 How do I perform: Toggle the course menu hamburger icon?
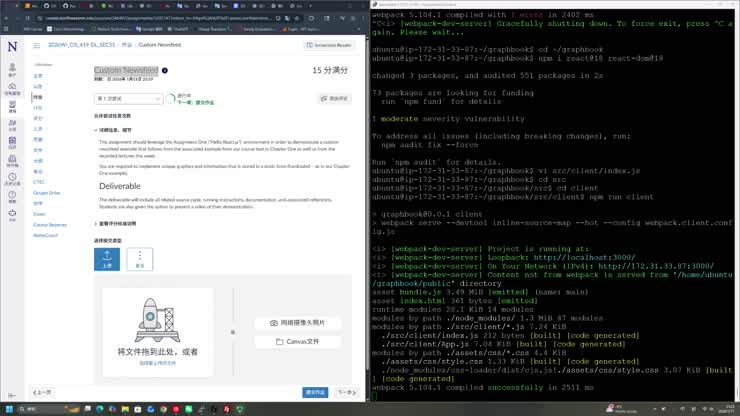36,45
